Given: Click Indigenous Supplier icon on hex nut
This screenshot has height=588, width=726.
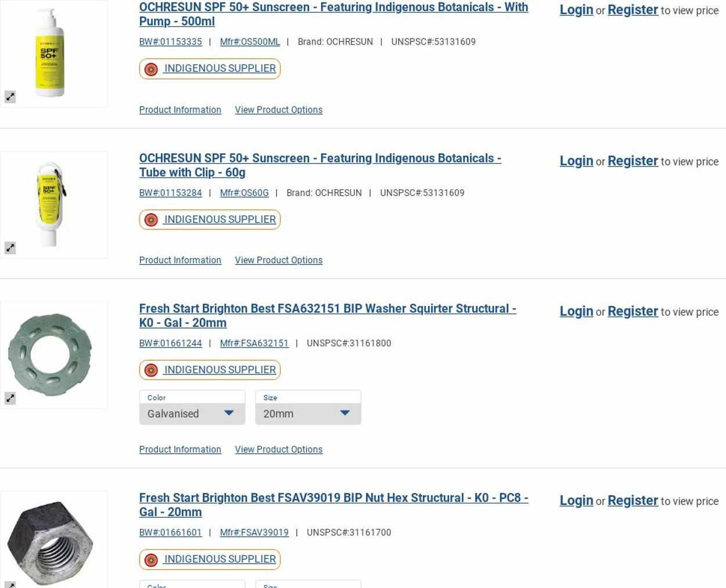Looking at the screenshot, I should (151, 560).
